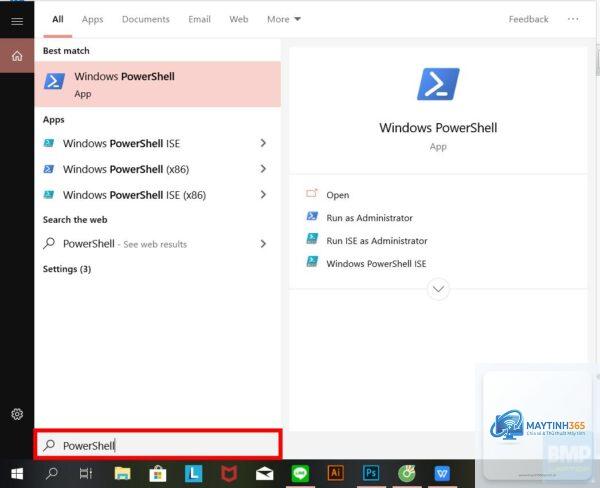Click Windows PowerShell title in preview pane
The image size is (600, 488).
click(438, 127)
